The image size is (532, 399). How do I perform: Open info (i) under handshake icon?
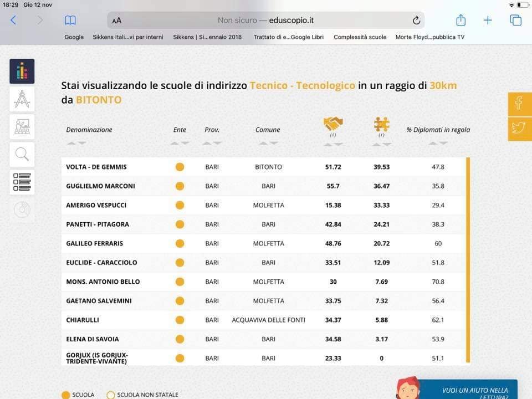point(333,135)
